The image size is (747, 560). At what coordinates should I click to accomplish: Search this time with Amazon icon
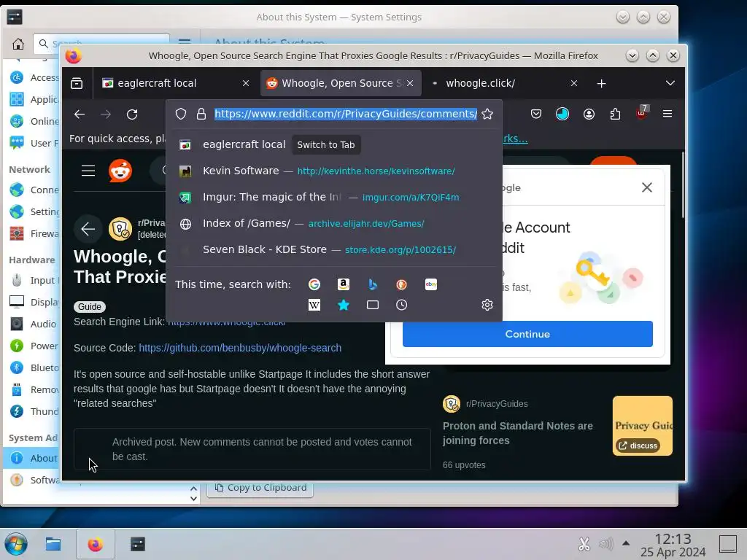pos(344,284)
